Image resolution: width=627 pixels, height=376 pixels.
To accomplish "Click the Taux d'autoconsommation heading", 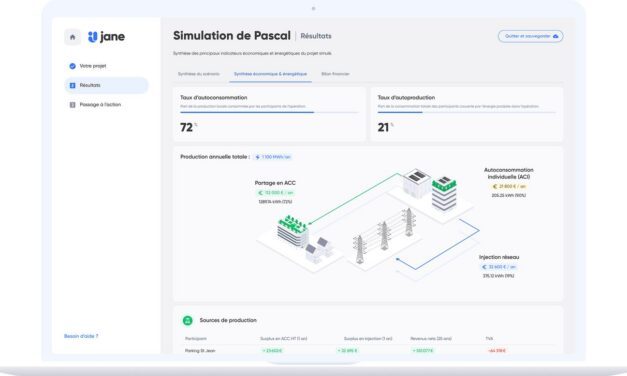I will coord(214,98).
